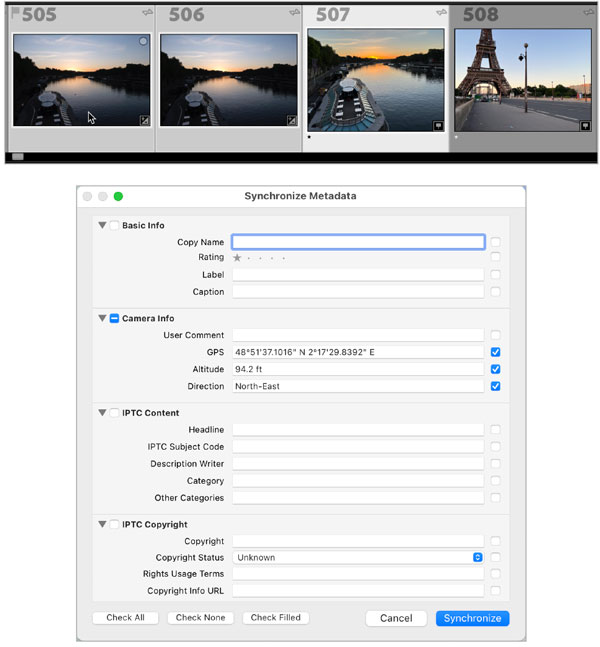Enable the Copy Name checkbox
Viewport: 600px width, 647px height.
(496, 242)
